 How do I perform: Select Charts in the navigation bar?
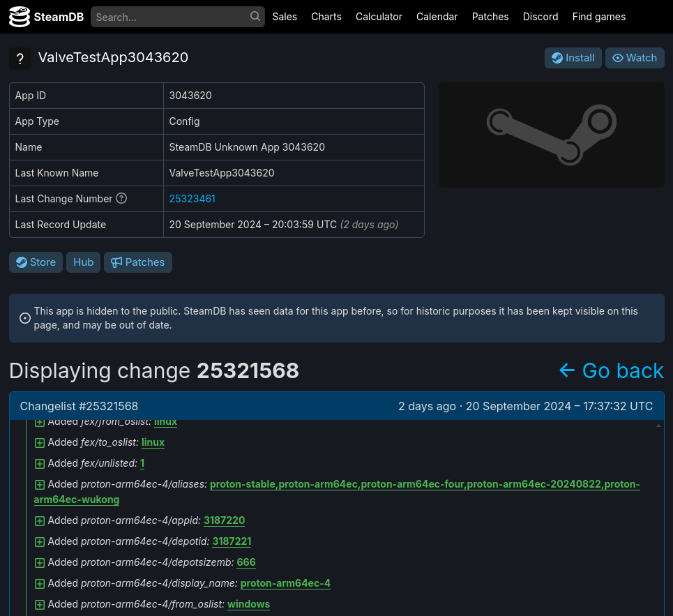(326, 16)
